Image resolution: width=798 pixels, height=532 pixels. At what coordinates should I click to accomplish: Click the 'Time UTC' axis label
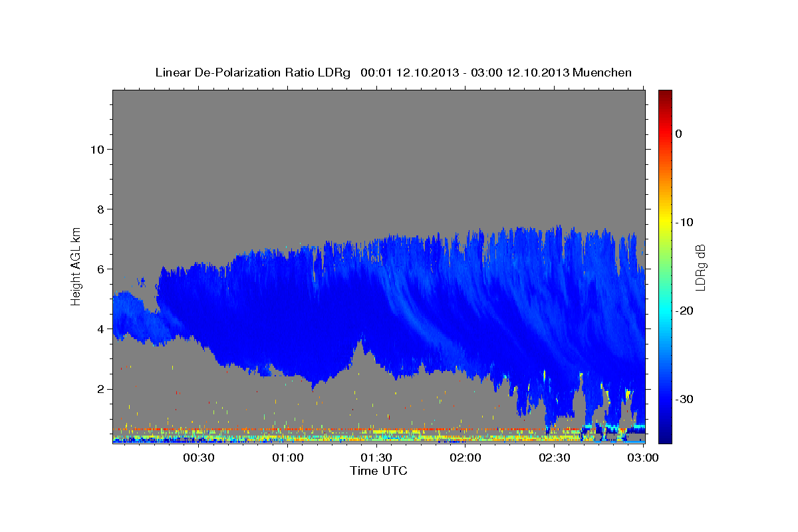[x=378, y=471]
